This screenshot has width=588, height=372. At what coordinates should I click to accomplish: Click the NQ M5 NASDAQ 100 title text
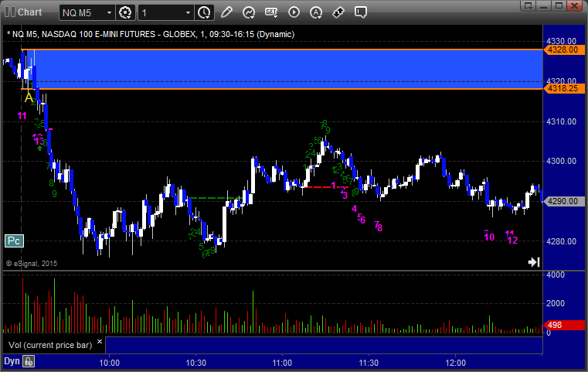[151, 34]
